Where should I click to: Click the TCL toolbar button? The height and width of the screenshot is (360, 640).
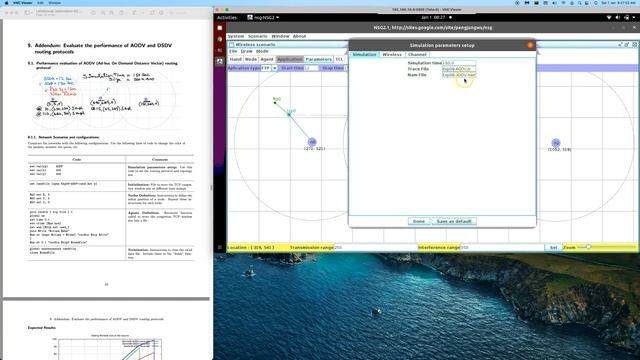pos(339,59)
